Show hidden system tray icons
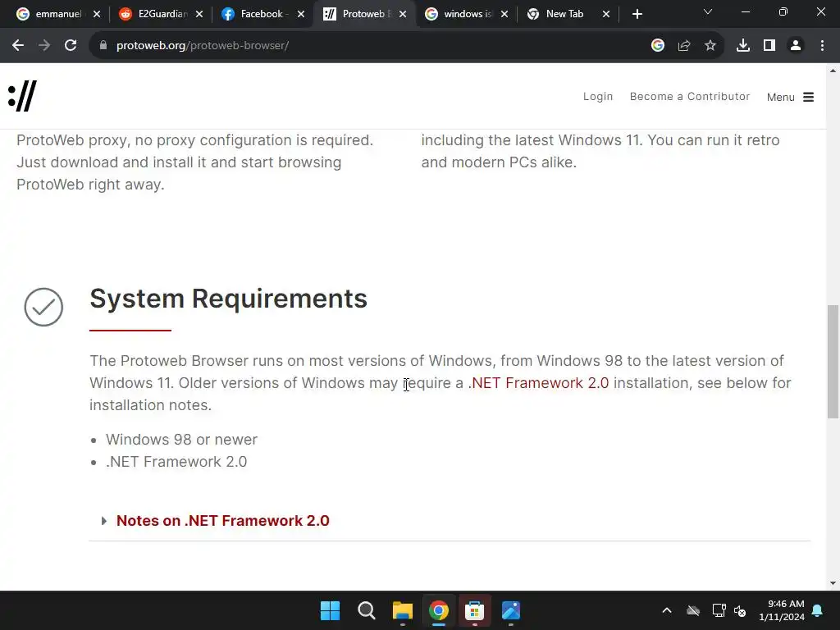This screenshot has width=840, height=630. click(667, 610)
